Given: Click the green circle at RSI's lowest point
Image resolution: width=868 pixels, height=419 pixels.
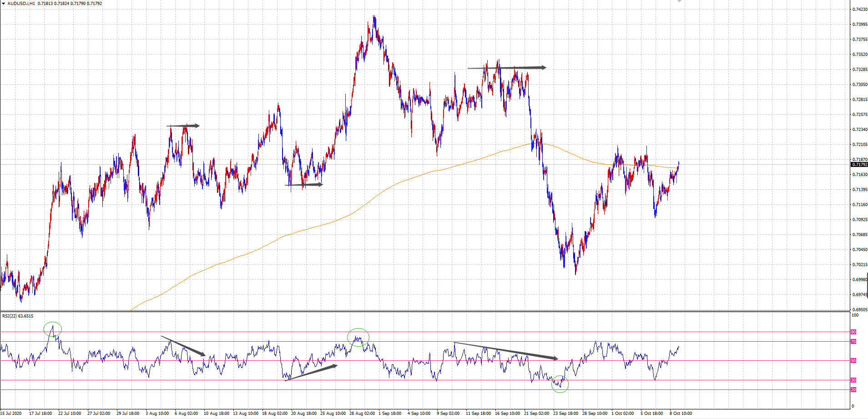Looking at the screenshot, I should click(560, 384).
